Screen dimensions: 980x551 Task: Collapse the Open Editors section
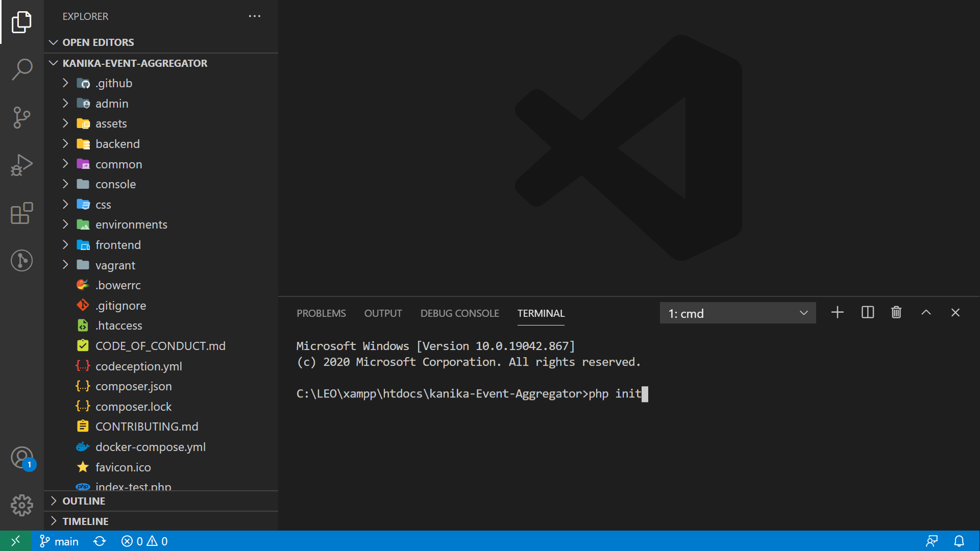(x=161, y=42)
